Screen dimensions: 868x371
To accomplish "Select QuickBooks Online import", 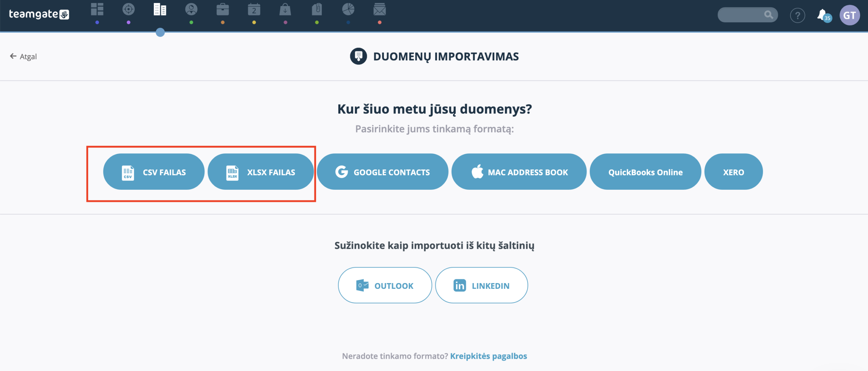I will (645, 172).
